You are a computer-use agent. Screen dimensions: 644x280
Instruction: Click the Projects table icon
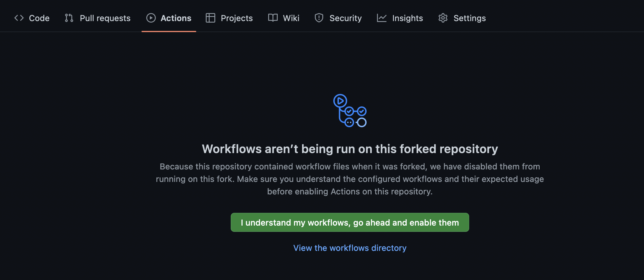coord(210,18)
